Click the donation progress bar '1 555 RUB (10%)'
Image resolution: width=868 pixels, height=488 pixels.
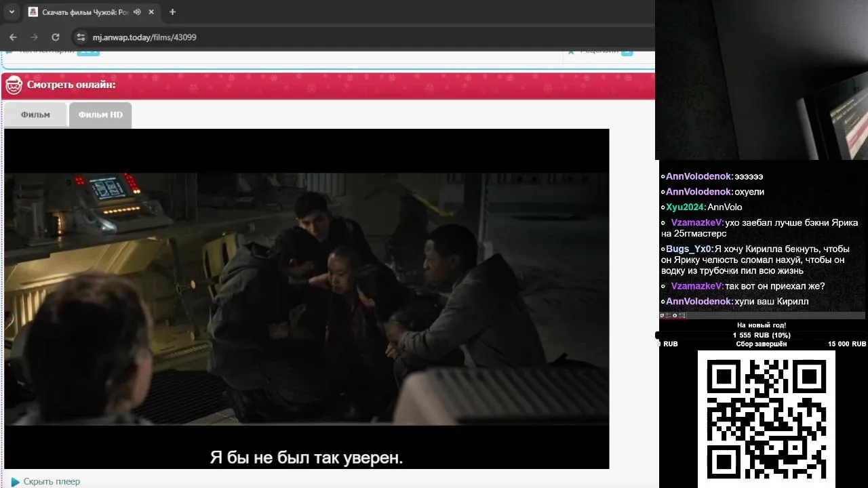(x=762, y=335)
